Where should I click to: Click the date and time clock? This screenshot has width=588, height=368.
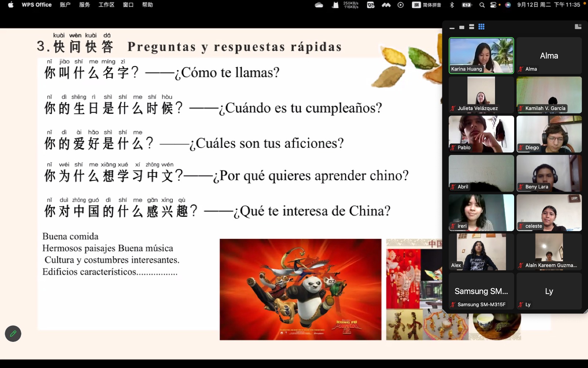click(548, 5)
